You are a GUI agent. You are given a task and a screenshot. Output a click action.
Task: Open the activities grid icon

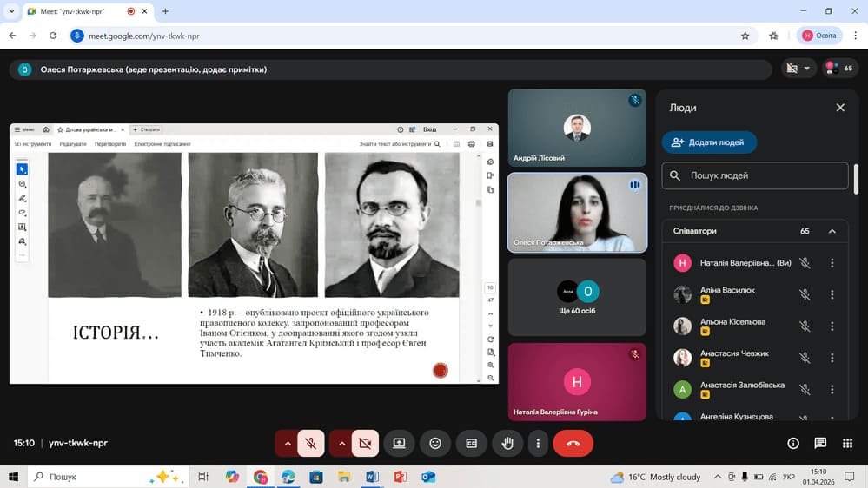click(x=847, y=443)
